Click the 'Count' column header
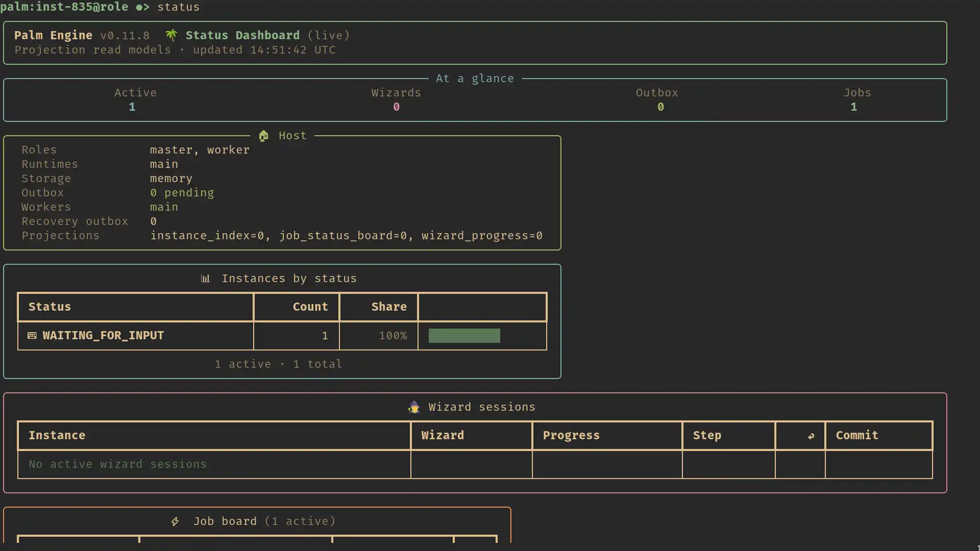The height and width of the screenshot is (551, 980). click(x=310, y=307)
